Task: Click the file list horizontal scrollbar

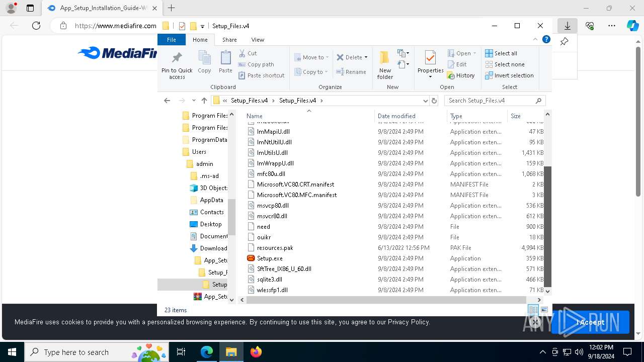Action: pos(386,300)
